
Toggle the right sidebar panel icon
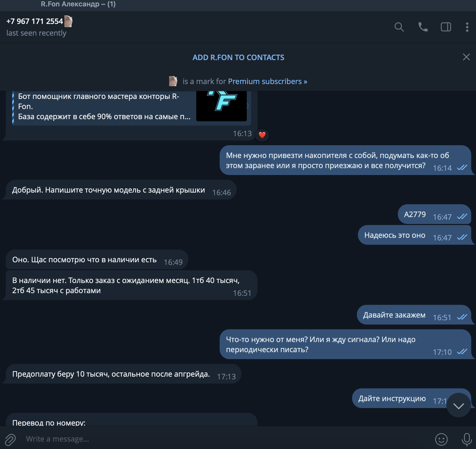[x=446, y=27]
